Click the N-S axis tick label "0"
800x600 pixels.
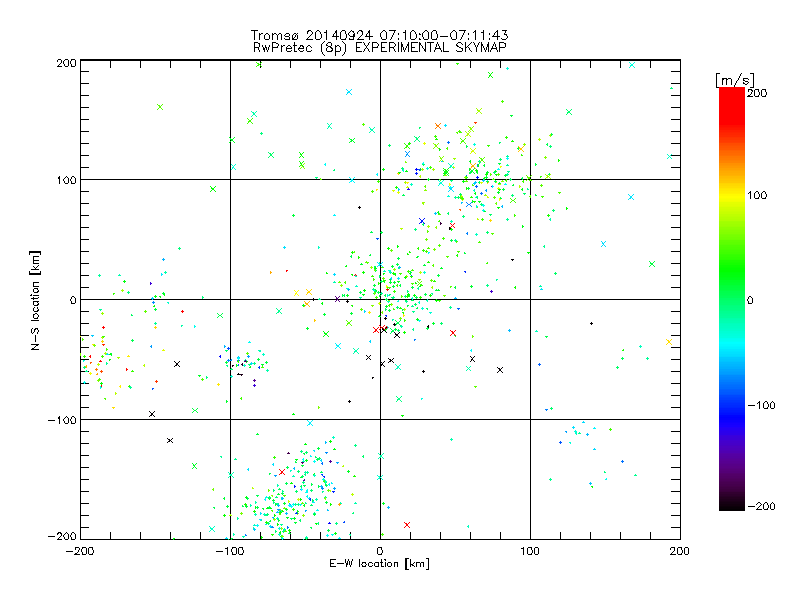point(73,300)
